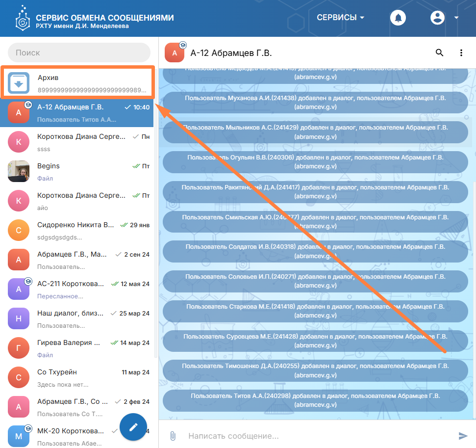Click the Mendeleev university logo
This screenshot has width=476, height=448.
click(22, 18)
